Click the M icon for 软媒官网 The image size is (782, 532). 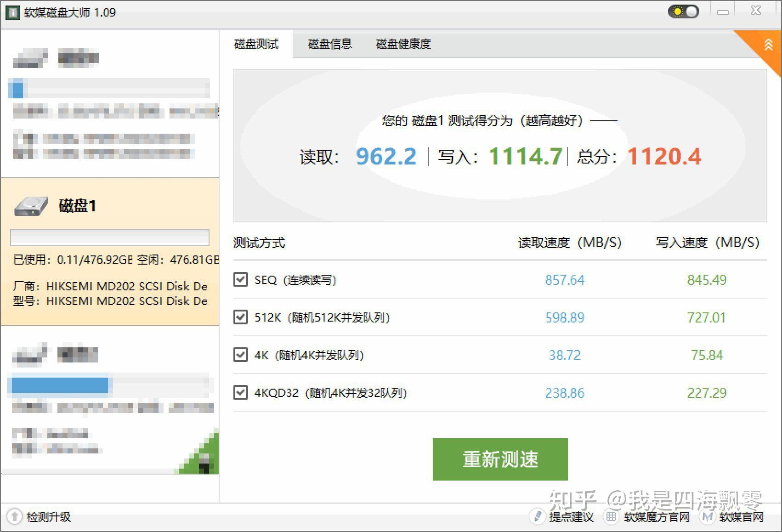[x=706, y=516]
